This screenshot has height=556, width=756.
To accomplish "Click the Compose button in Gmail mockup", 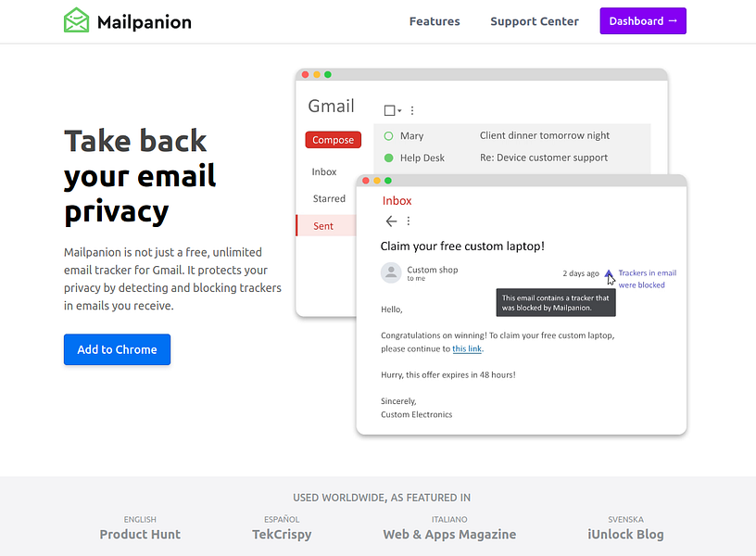I will 334,140.
